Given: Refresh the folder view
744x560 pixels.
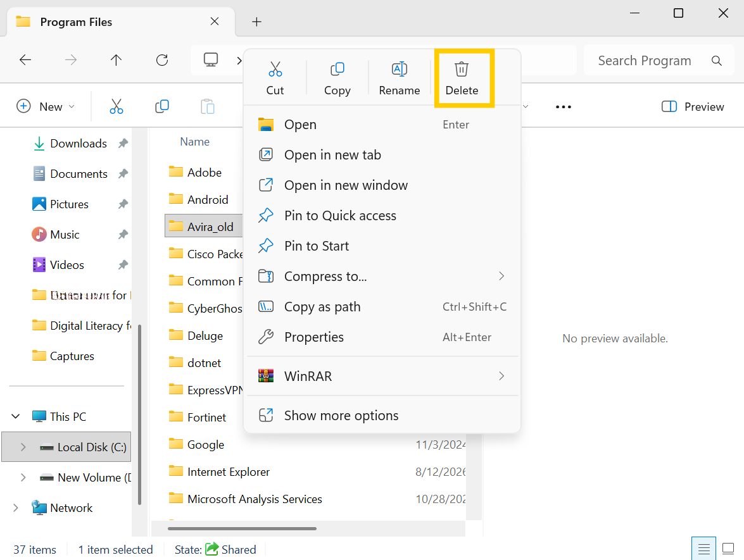Looking at the screenshot, I should click(162, 59).
